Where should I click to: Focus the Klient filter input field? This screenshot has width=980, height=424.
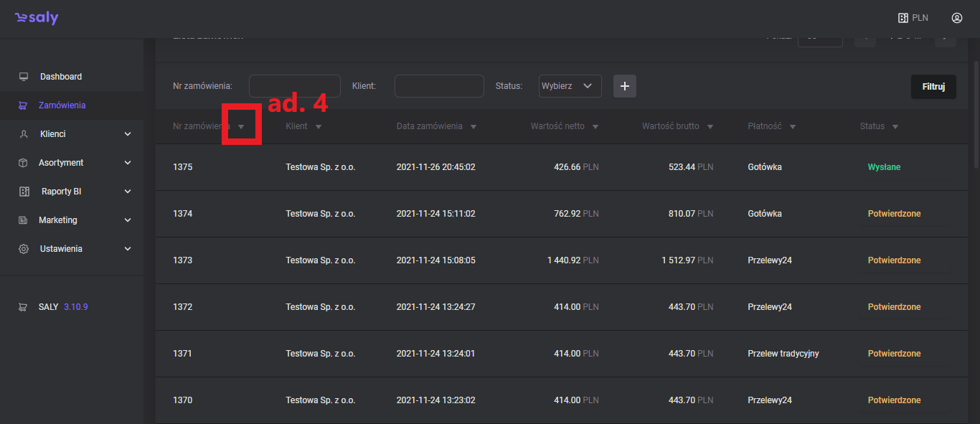pos(439,86)
